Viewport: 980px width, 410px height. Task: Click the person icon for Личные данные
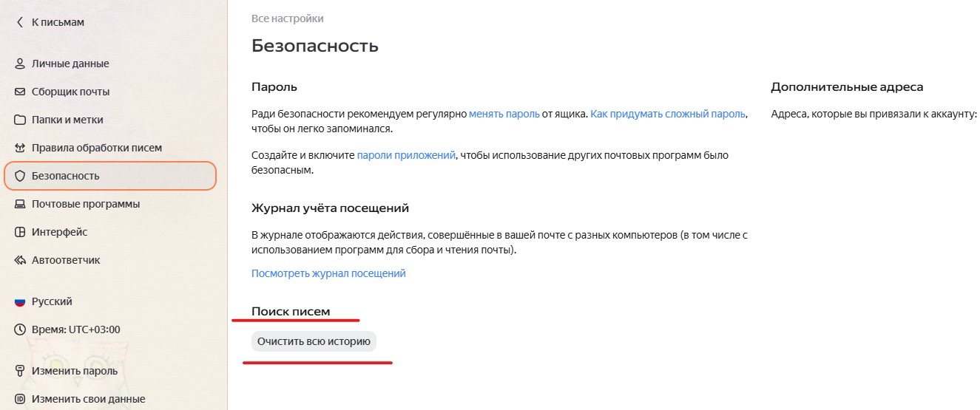point(20,64)
